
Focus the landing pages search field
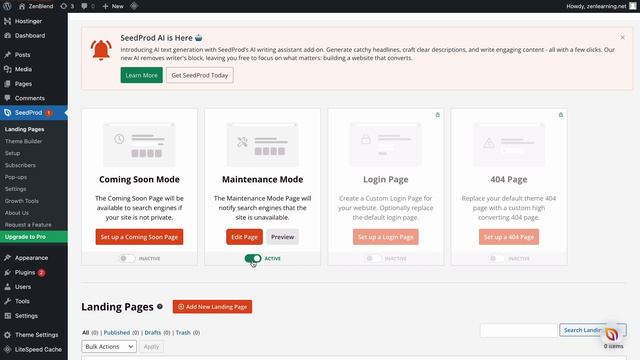coord(518,330)
